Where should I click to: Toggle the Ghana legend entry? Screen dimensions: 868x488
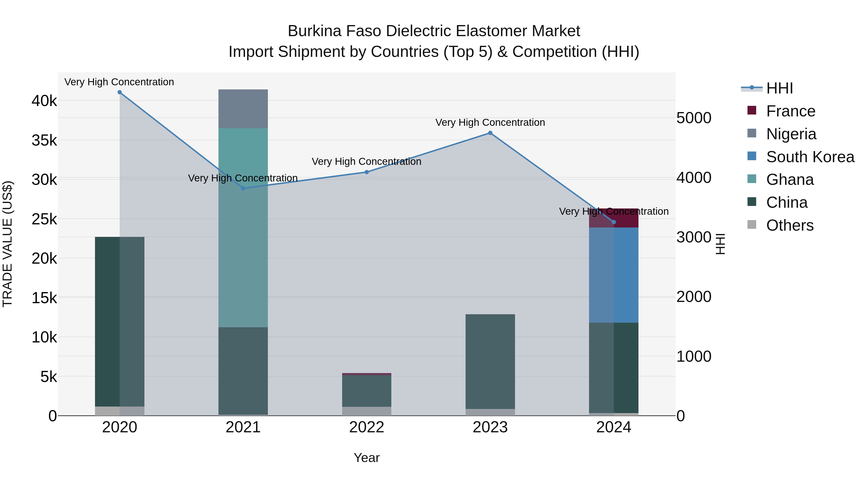coord(780,180)
